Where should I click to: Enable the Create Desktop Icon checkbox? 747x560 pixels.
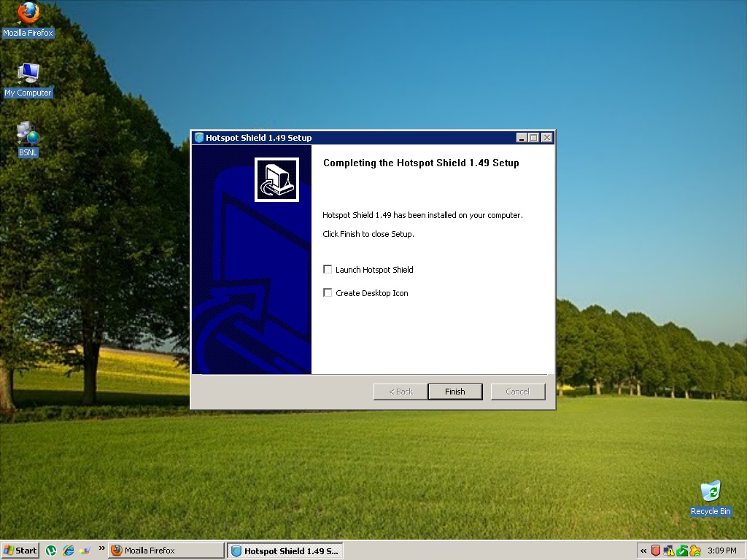(328, 293)
